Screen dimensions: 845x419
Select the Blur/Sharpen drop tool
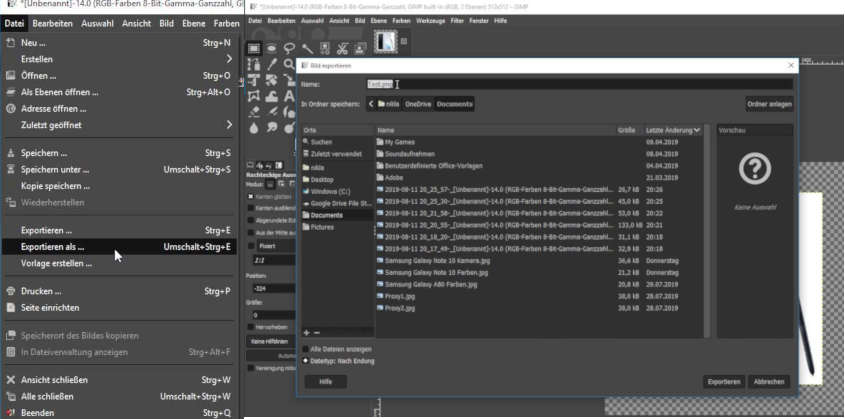[x=254, y=128]
